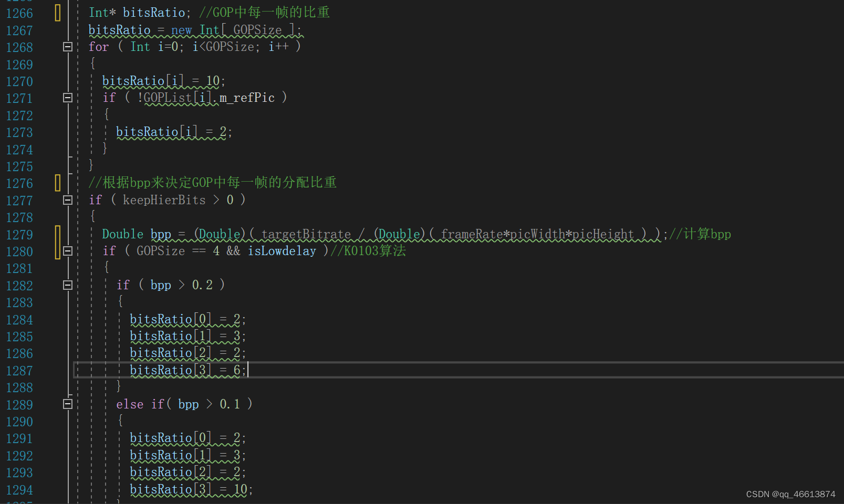Viewport: 844px width, 504px height.
Task: Toggle code folding for the for loop at line 1268
Action: pyautogui.click(x=67, y=47)
